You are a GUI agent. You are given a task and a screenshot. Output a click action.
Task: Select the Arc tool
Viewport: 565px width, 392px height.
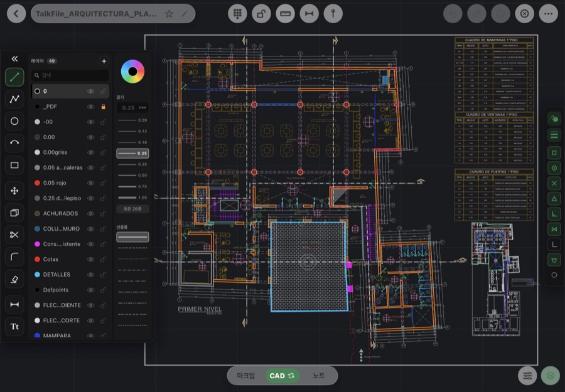pos(14,143)
